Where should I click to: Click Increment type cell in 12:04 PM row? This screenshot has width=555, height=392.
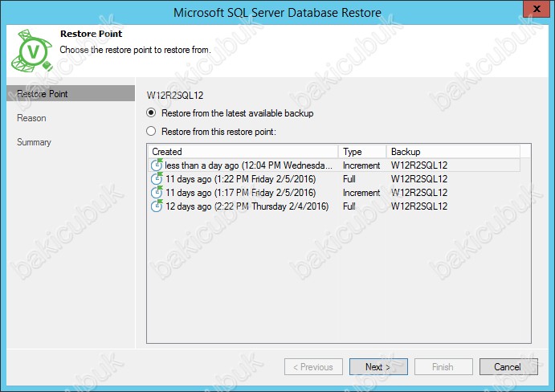tap(361, 165)
